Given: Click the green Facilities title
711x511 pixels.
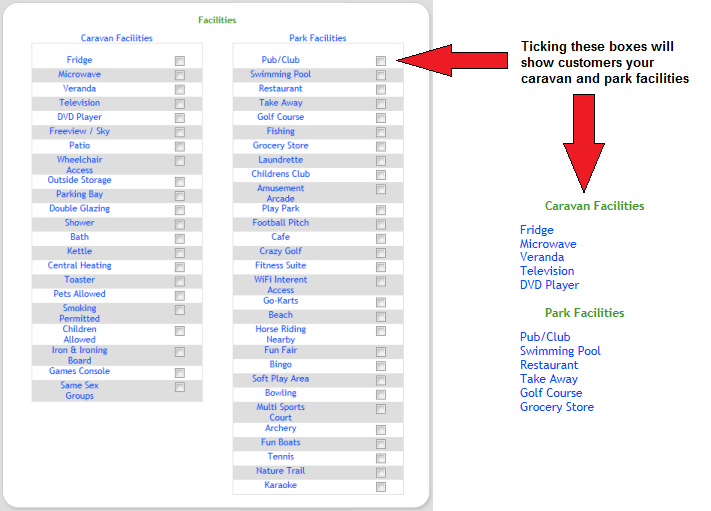Looking at the screenshot, I should pyautogui.click(x=217, y=20).
